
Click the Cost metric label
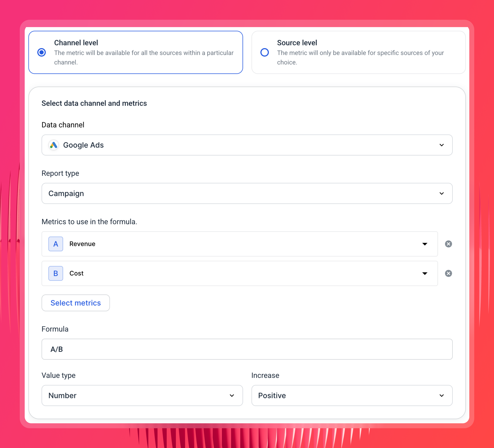tap(76, 273)
